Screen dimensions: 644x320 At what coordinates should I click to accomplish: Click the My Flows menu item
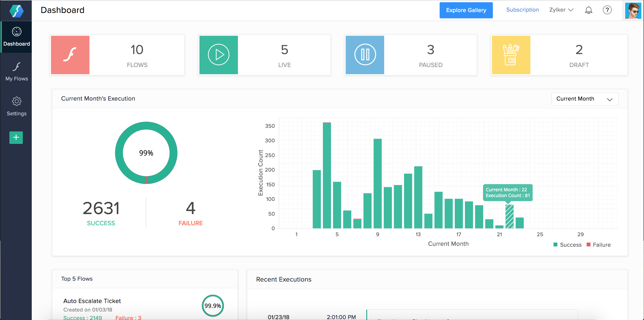[x=16, y=72]
